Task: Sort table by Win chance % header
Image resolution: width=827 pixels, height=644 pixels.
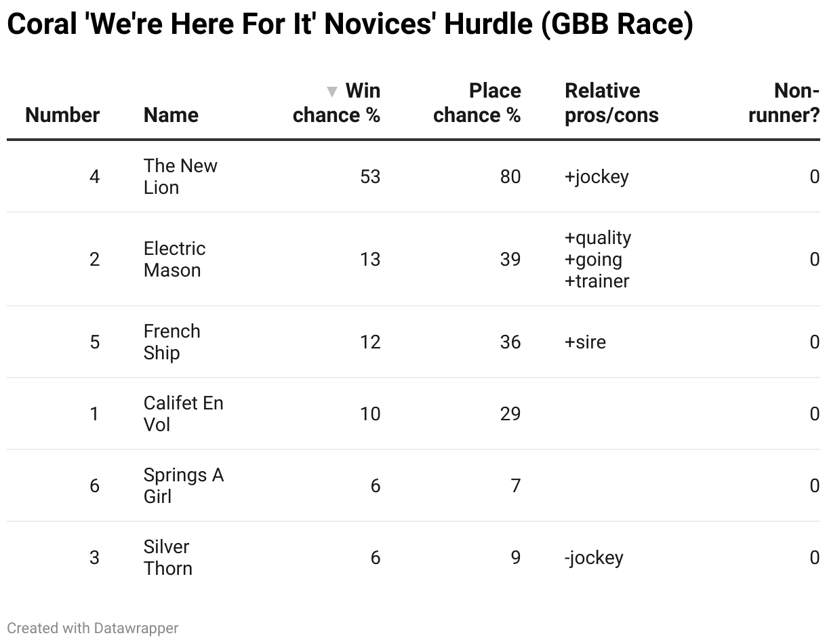Action: [x=337, y=103]
